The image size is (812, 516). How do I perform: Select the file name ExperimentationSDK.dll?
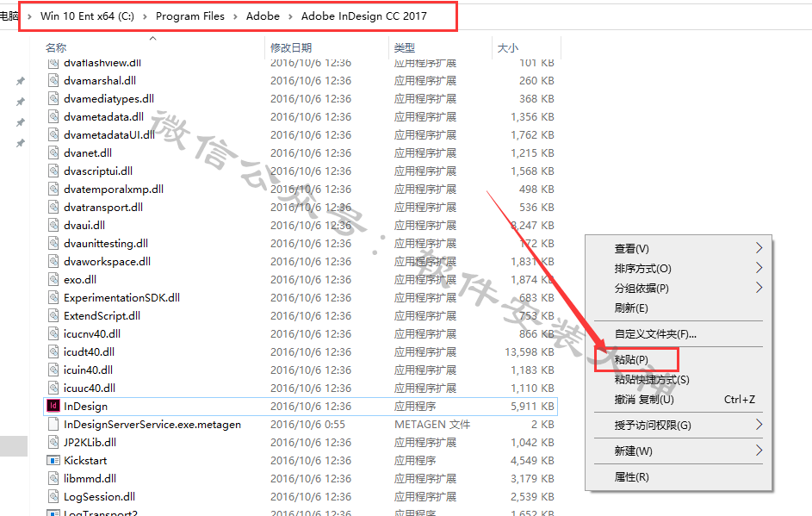121,298
